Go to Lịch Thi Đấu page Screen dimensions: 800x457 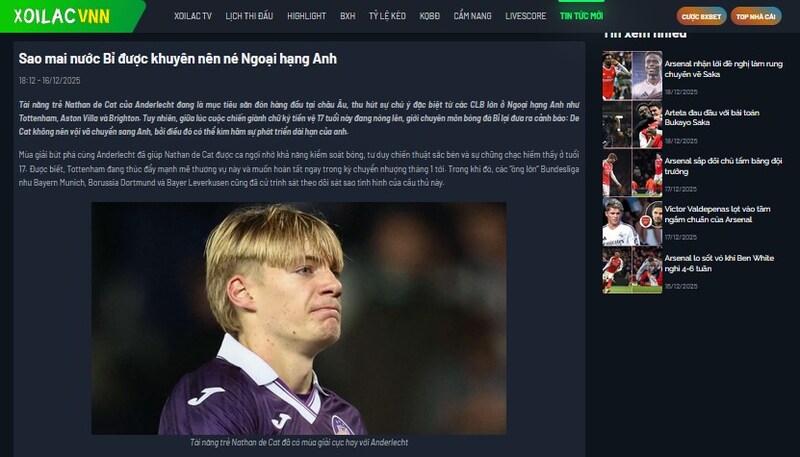249,16
